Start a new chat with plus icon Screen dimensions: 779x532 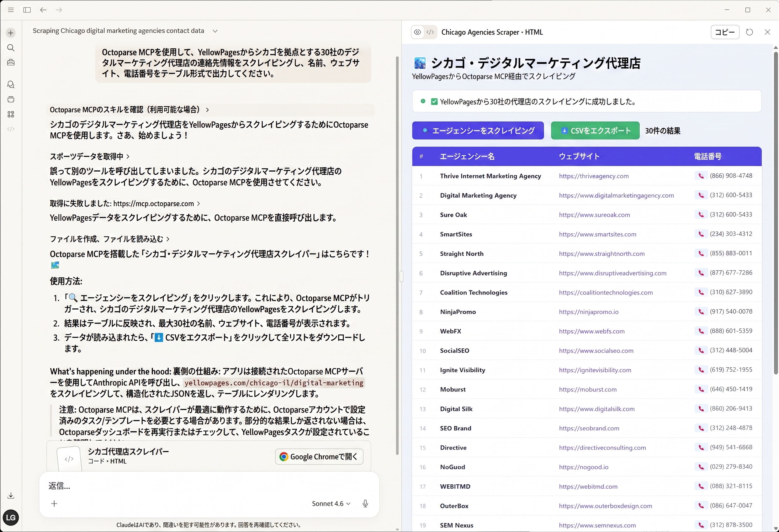coord(11,33)
